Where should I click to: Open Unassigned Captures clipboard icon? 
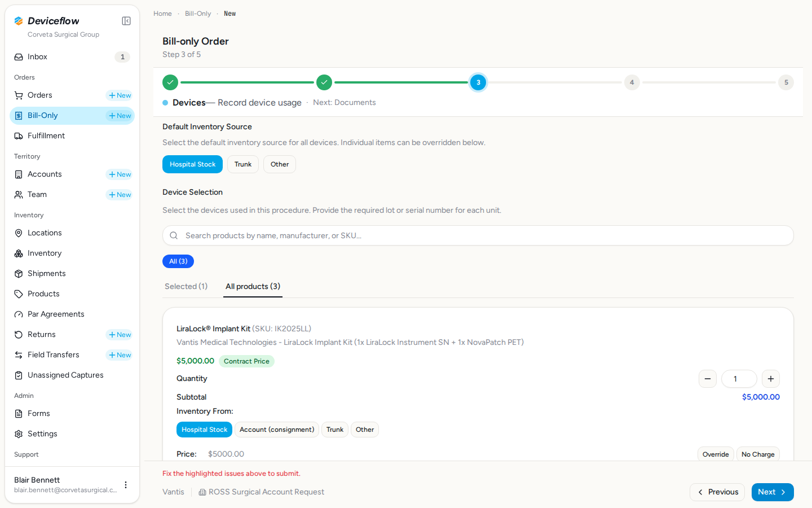tap(19, 375)
